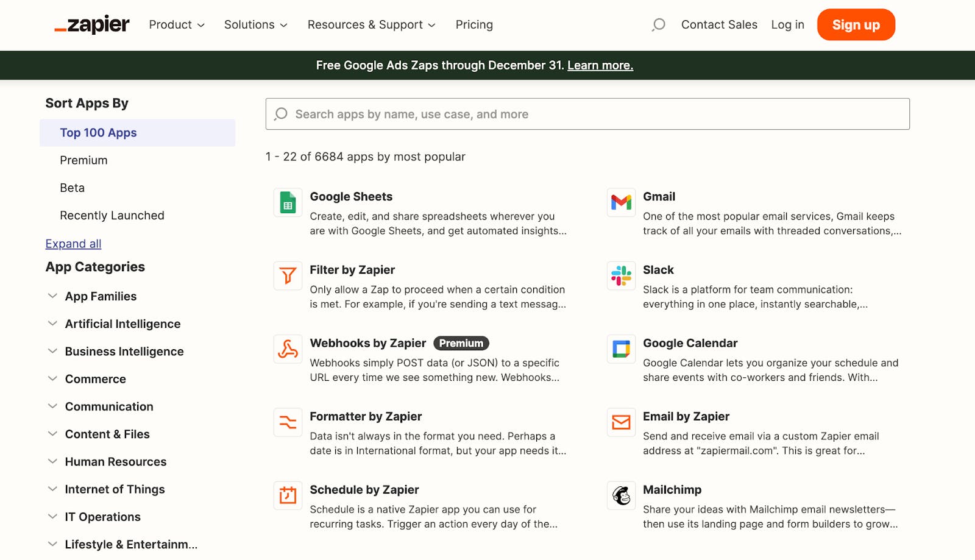Click the Premium badge on Webhooks

point(461,343)
